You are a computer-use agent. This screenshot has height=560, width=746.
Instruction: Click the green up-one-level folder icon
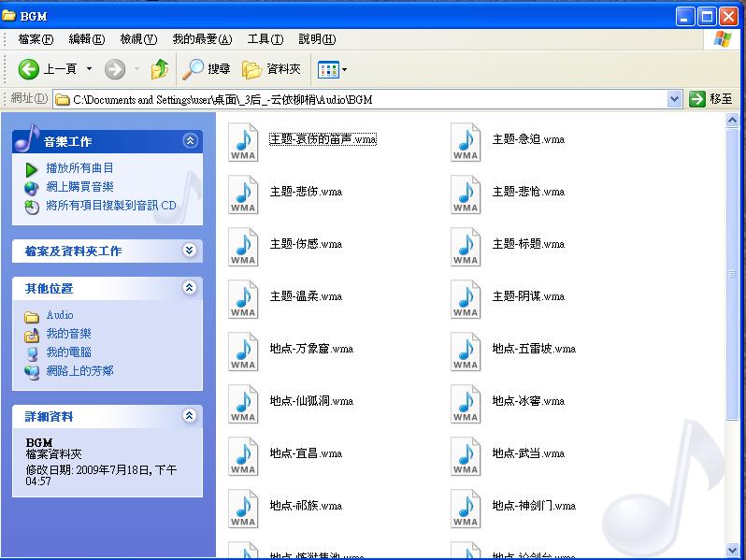coord(160,69)
